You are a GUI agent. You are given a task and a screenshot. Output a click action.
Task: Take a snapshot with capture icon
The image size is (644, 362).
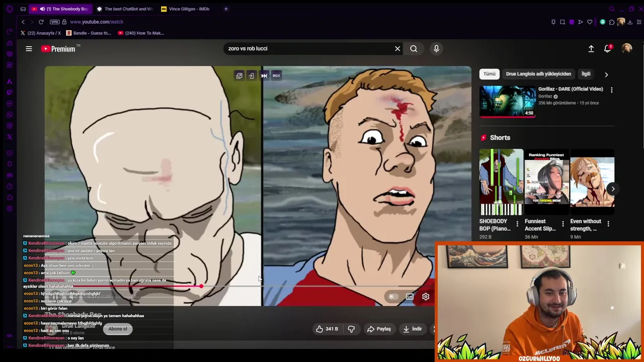click(x=562, y=22)
